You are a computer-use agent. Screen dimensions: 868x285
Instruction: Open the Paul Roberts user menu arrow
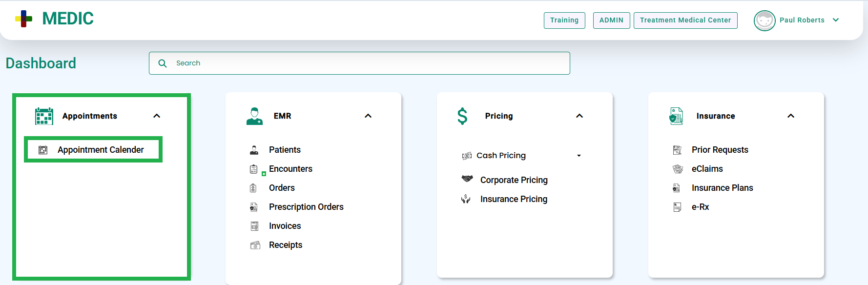click(836, 20)
